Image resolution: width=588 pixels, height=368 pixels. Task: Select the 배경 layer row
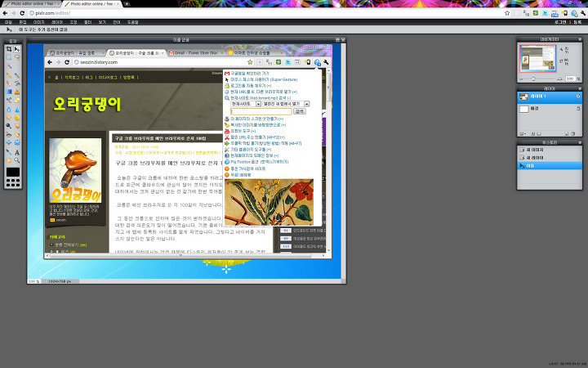(x=550, y=109)
